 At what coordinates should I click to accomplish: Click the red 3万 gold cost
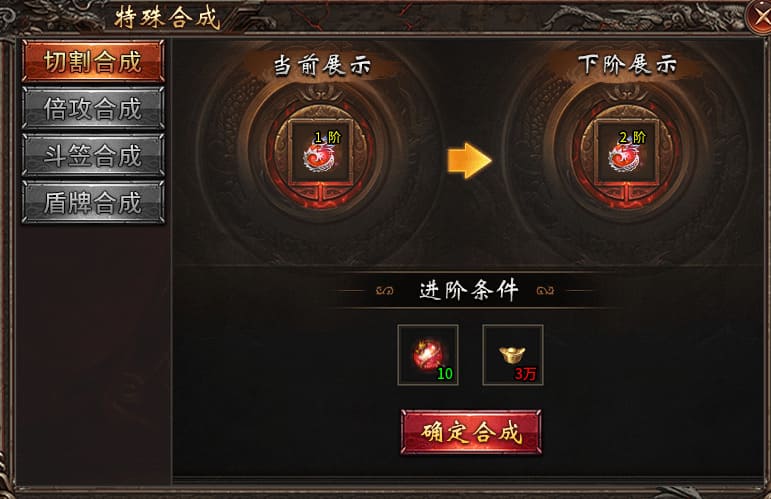pos(525,374)
